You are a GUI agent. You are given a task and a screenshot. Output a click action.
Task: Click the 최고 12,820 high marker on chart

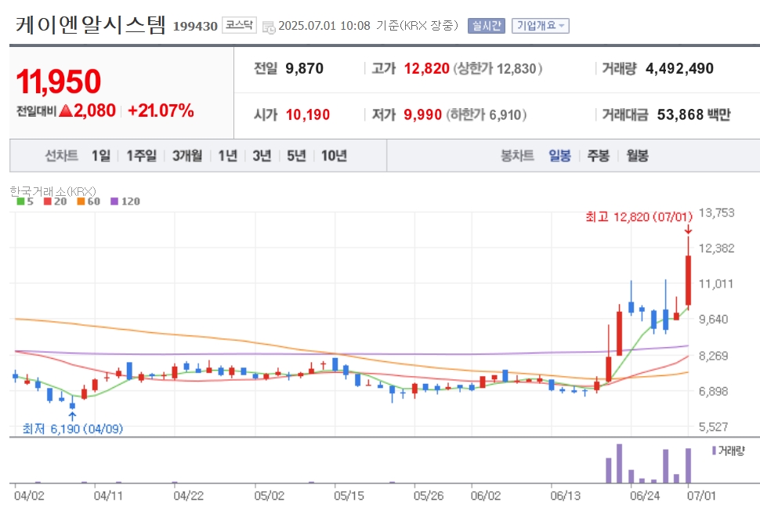click(639, 216)
